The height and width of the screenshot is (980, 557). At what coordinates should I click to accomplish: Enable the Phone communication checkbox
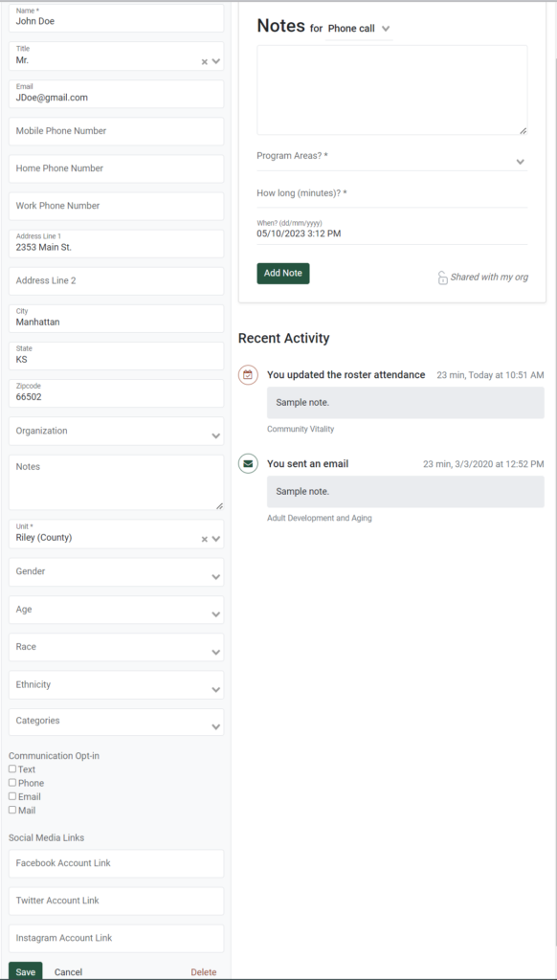12,783
